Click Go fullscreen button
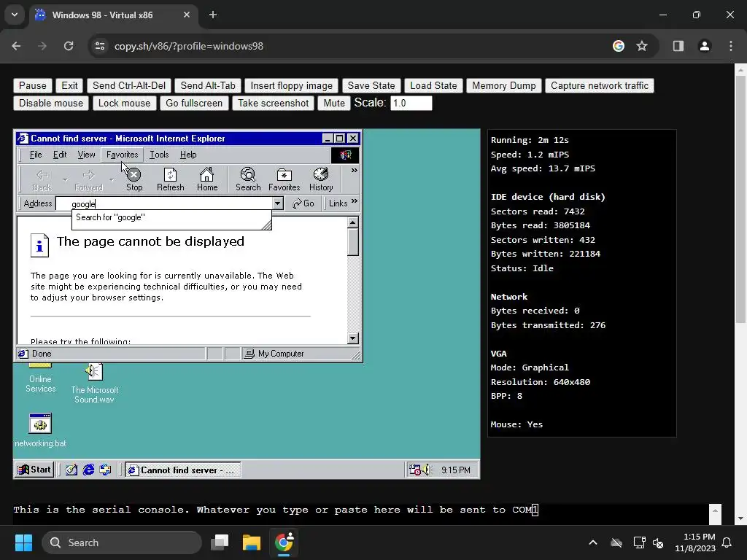This screenshot has height=560, width=747. click(x=194, y=104)
